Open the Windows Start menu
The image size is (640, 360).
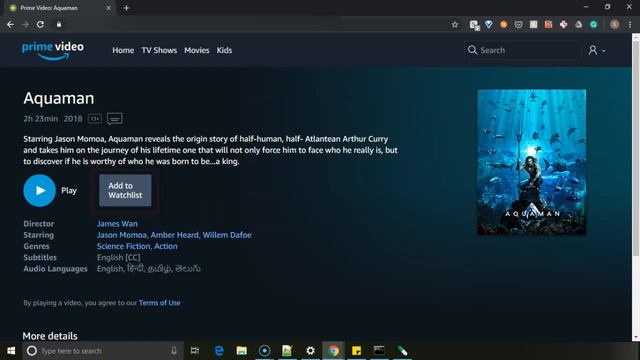coord(11,351)
